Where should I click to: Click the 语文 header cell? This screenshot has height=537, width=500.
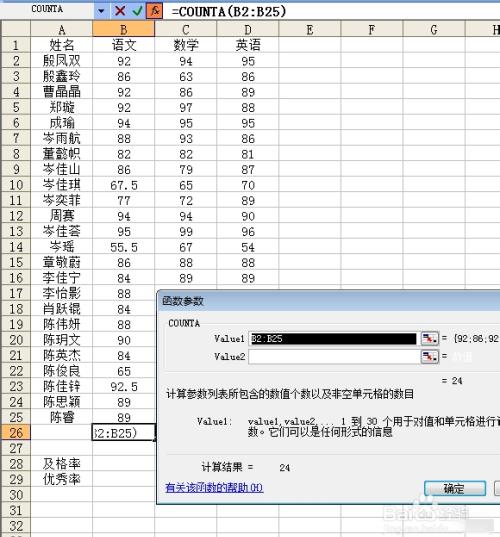coord(124,45)
